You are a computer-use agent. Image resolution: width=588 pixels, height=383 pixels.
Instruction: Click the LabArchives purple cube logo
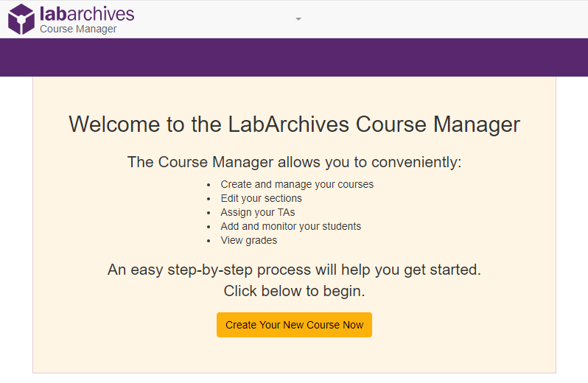click(21, 19)
